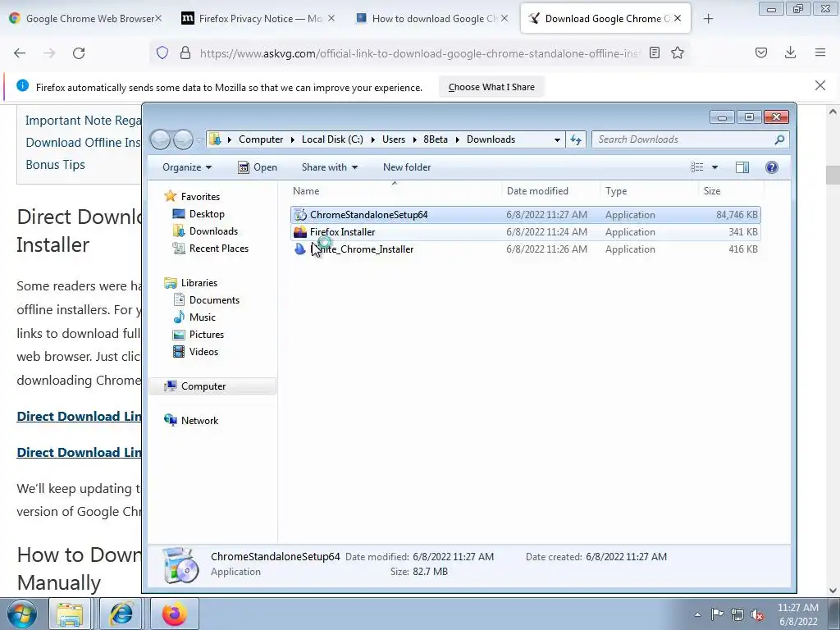Select Users in the breadcrumb path
Image resolution: width=840 pixels, height=630 pixels.
(394, 139)
